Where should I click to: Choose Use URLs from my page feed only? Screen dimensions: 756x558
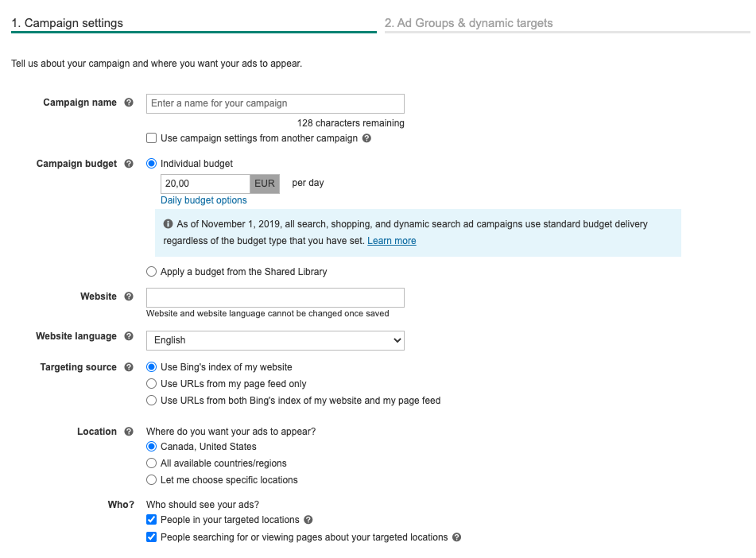151,383
